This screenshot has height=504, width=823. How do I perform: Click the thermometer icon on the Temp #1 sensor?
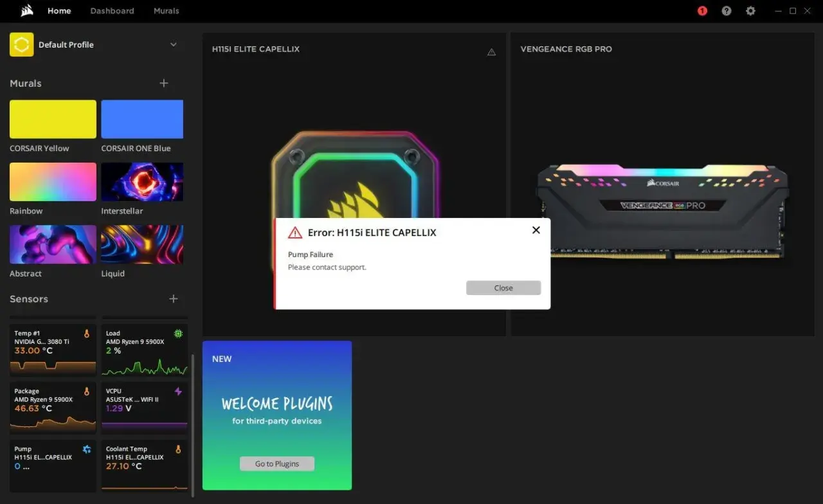pyautogui.click(x=87, y=334)
